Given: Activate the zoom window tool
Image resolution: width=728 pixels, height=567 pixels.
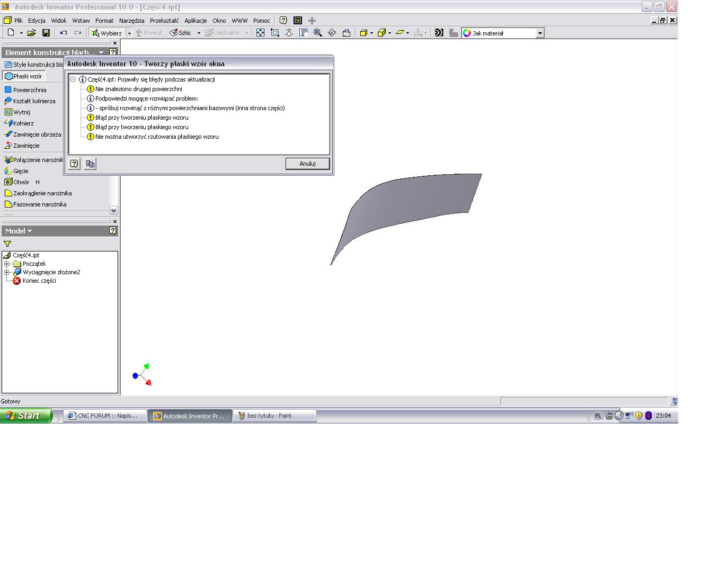Looking at the screenshot, I should [x=275, y=33].
